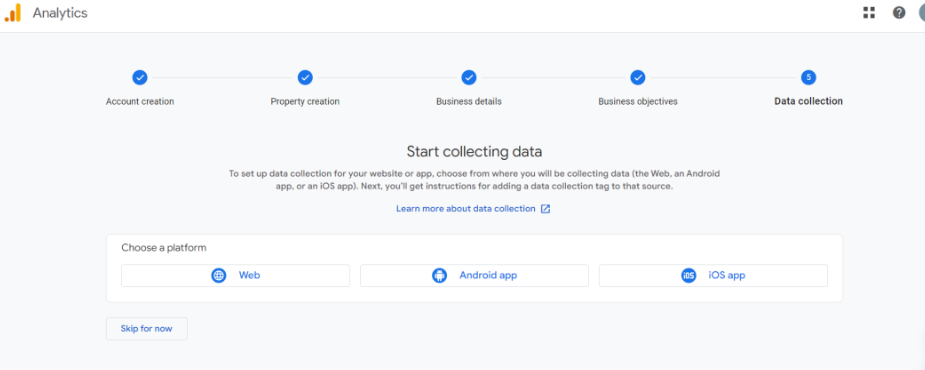925x370 pixels.
Task: Click the Property creation step label
Action: click(305, 101)
